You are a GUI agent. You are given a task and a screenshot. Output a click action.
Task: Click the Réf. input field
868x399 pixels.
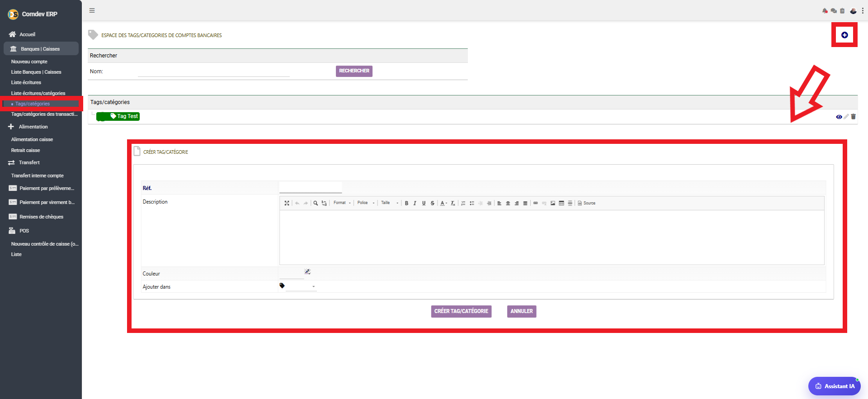[x=310, y=188]
